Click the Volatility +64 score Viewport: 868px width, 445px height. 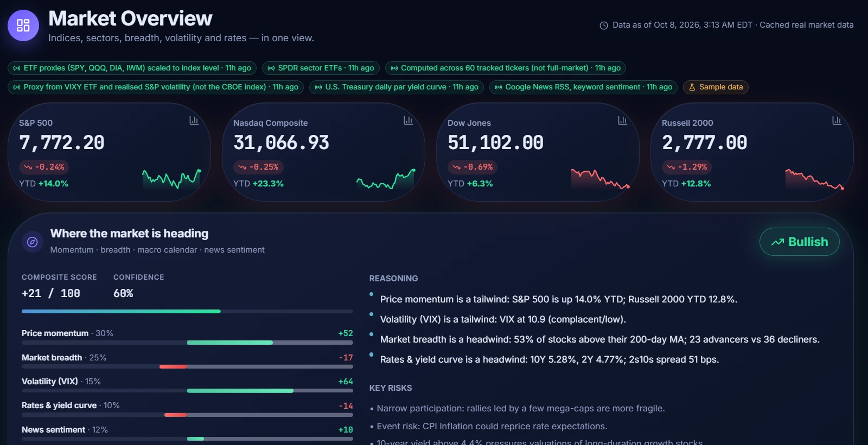click(x=346, y=382)
